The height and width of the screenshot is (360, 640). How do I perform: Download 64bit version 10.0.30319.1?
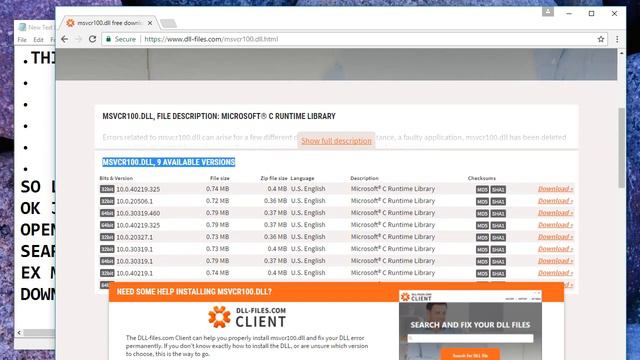556,261
